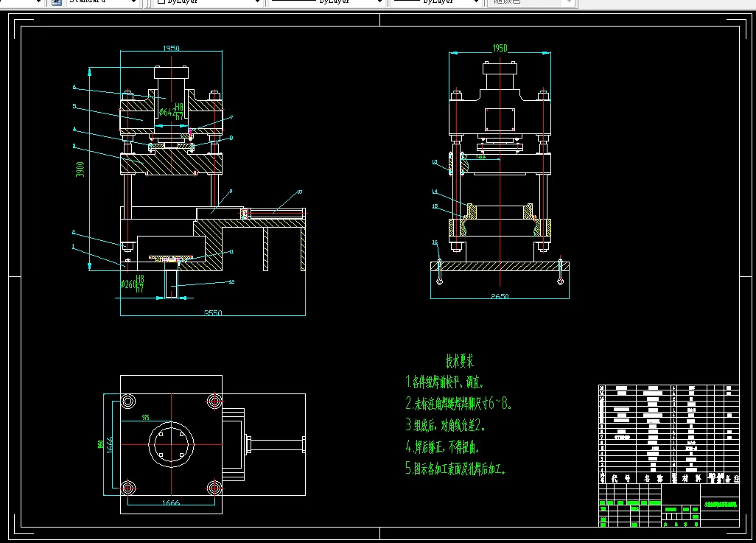Select technical note 4 焊后矫正
This screenshot has width=756, height=543.
pyautogui.click(x=441, y=446)
